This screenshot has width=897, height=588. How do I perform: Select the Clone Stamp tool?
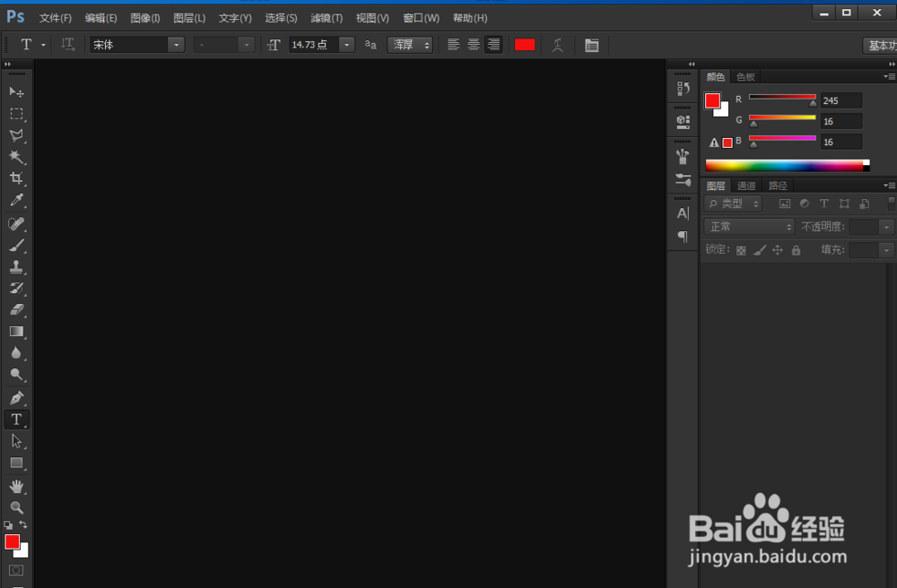pyautogui.click(x=16, y=267)
